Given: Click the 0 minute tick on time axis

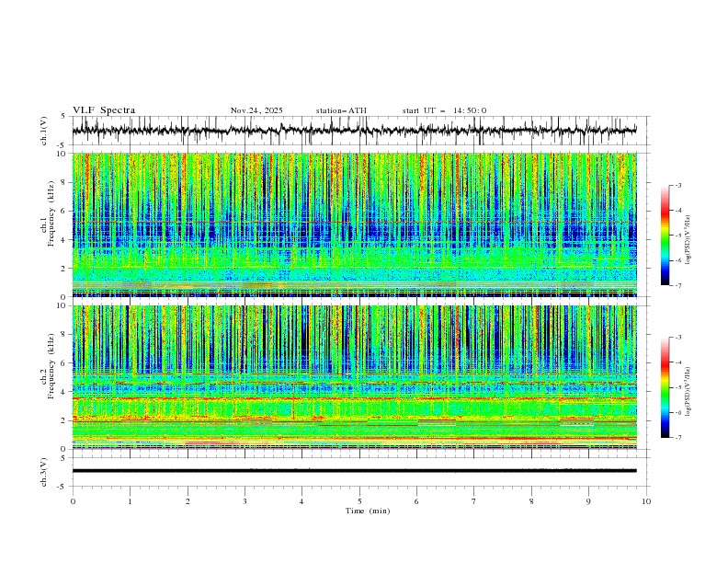Looking at the screenshot, I should tap(73, 500).
